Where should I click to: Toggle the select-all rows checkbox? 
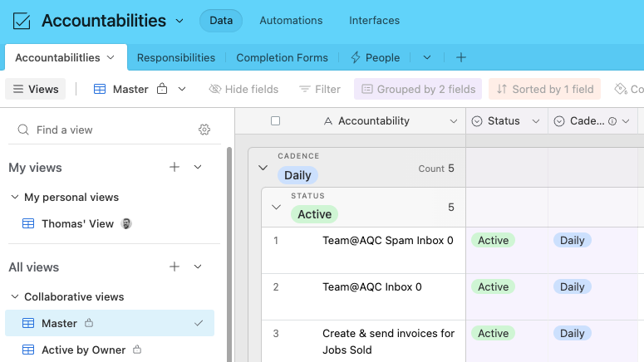click(276, 121)
